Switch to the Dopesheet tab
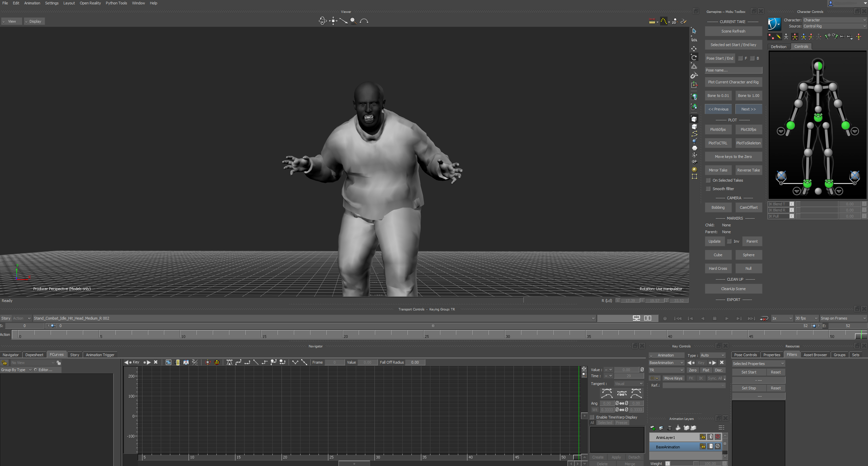 point(34,355)
